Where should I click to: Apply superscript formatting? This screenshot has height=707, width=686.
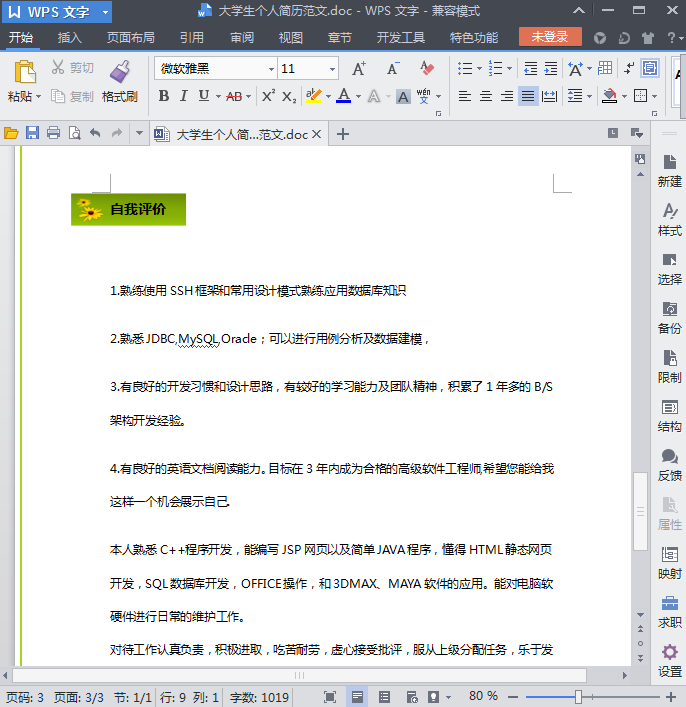[x=268, y=96]
